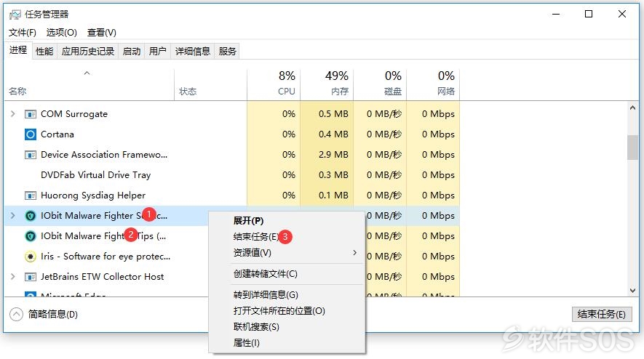Choose 转到详细信息(G) in context menu
The height and width of the screenshot is (359, 644).
(x=287, y=294)
